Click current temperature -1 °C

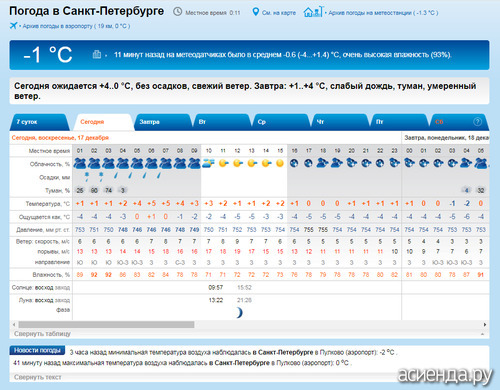tap(48, 54)
